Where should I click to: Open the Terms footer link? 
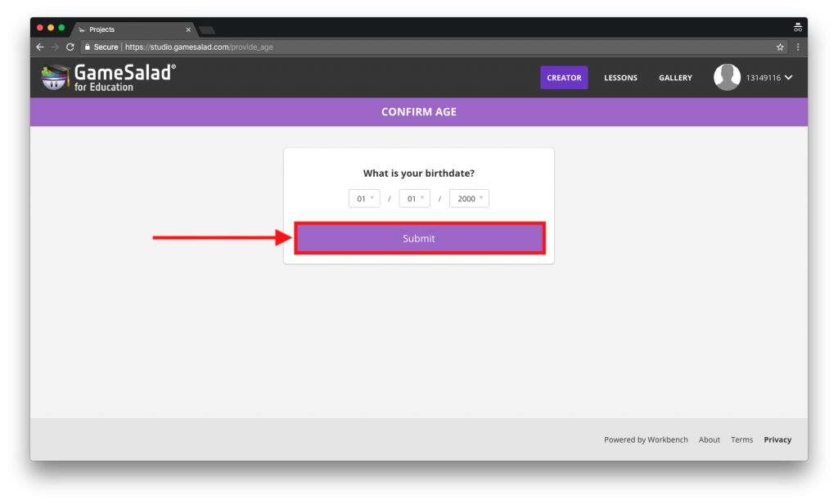(741, 439)
